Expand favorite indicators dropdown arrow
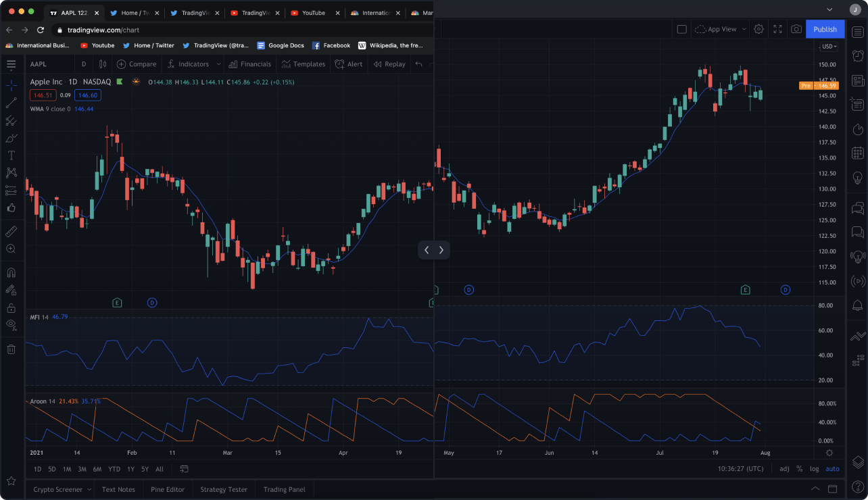The width and height of the screenshot is (868, 500). coord(218,64)
